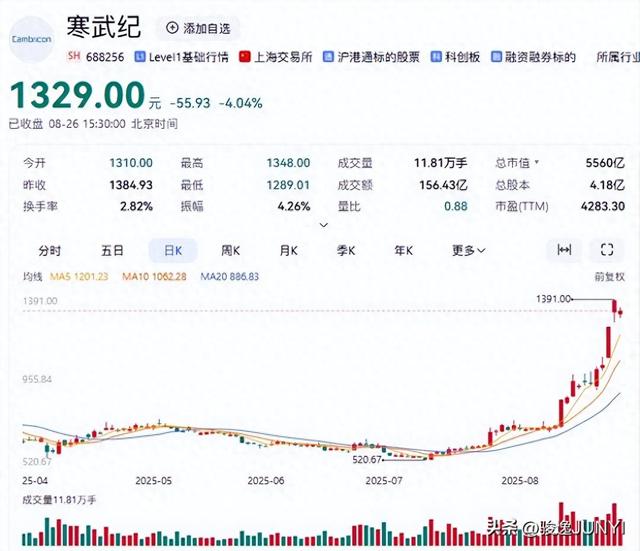The width and height of the screenshot is (640, 551).
Task: Click the change percentage -4.04%
Action: (x=241, y=103)
